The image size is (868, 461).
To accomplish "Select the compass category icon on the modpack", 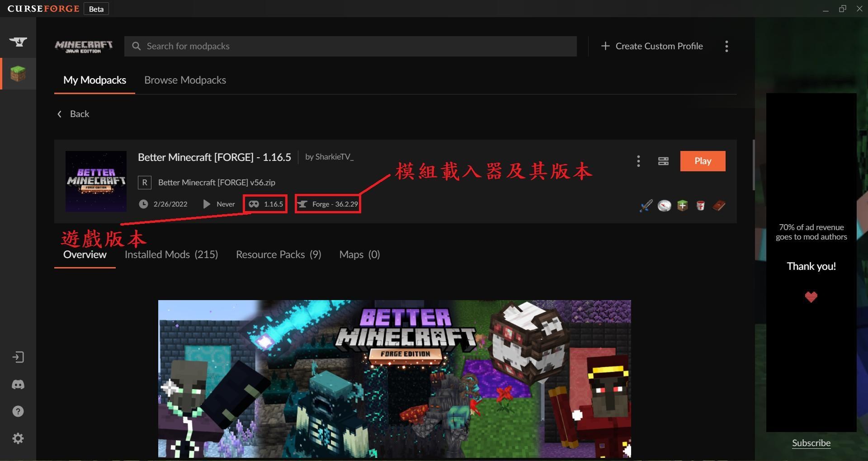I will pyautogui.click(x=664, y=205).
